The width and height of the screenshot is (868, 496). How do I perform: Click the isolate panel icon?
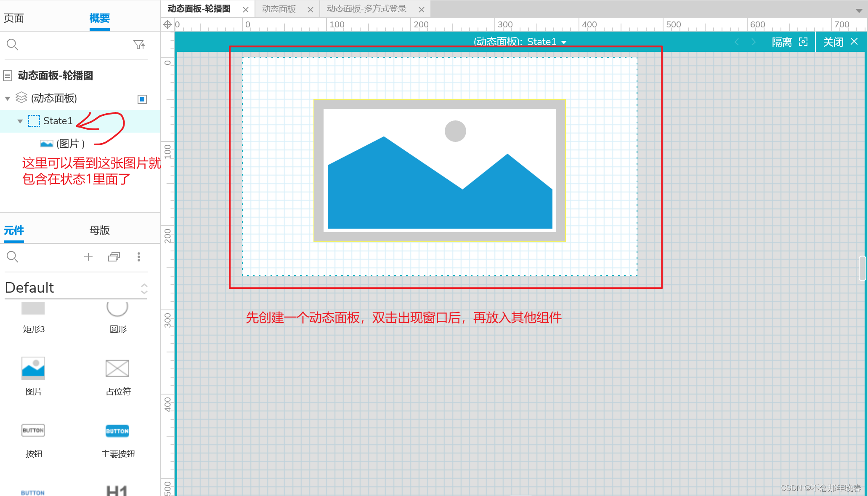[803, 42]
